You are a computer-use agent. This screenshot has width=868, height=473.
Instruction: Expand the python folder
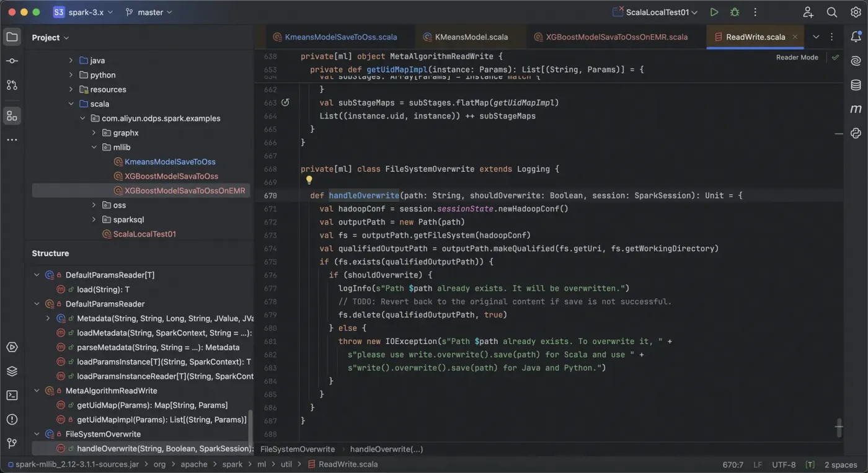pyautogui.click(x=71, y=75)
